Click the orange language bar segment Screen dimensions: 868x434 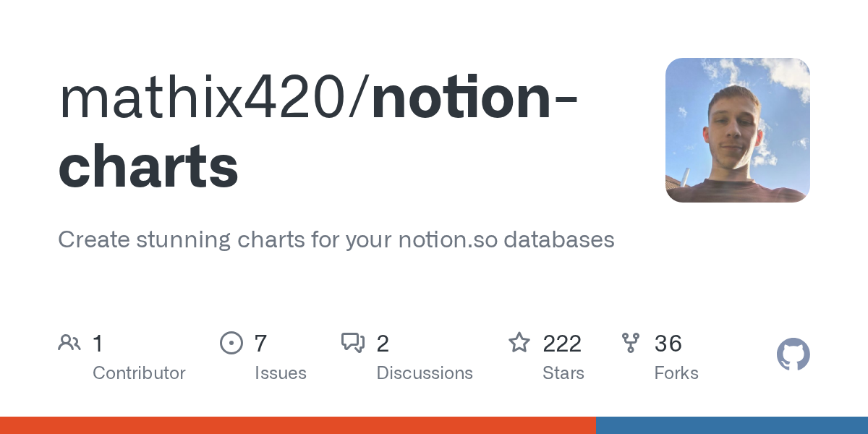click(298, 425)
